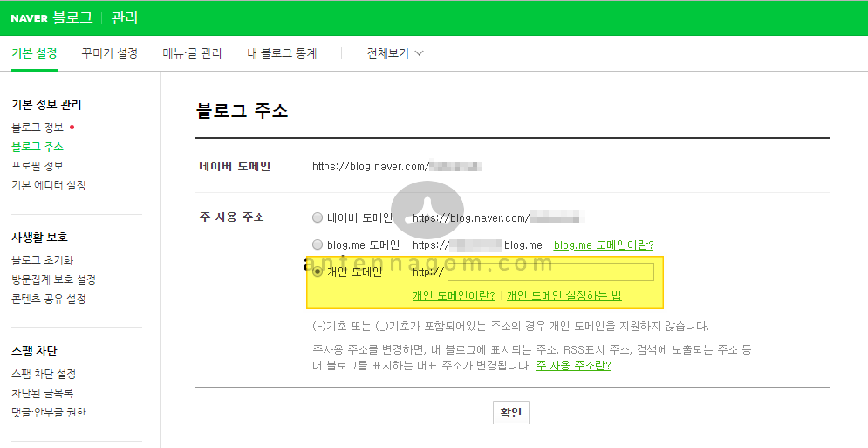Select the 네이버 도메인 radio button

[x=318, y=218]
